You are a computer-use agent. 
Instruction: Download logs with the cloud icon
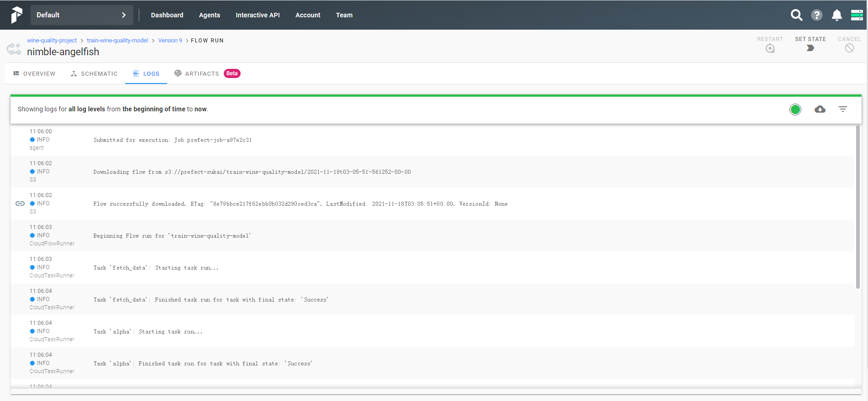[820, 109]
